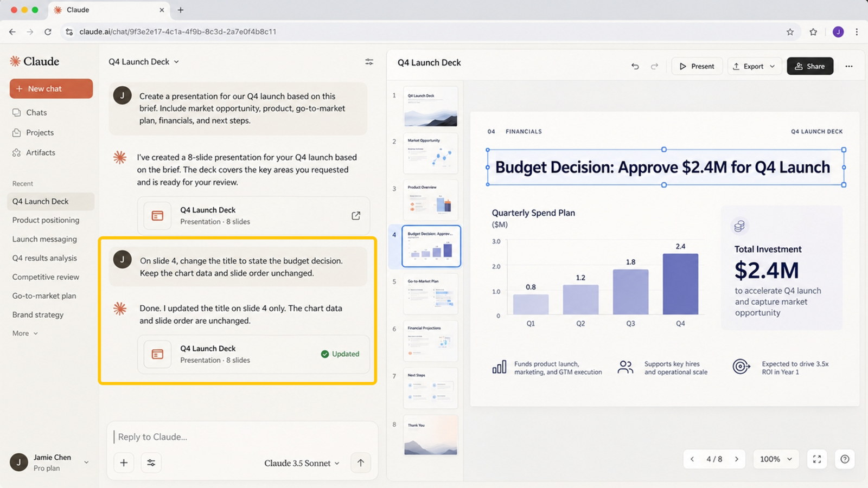The height and width of the screenshot is (488, 868).
Task: Send message with the up arrow
Action: point(361,463)
